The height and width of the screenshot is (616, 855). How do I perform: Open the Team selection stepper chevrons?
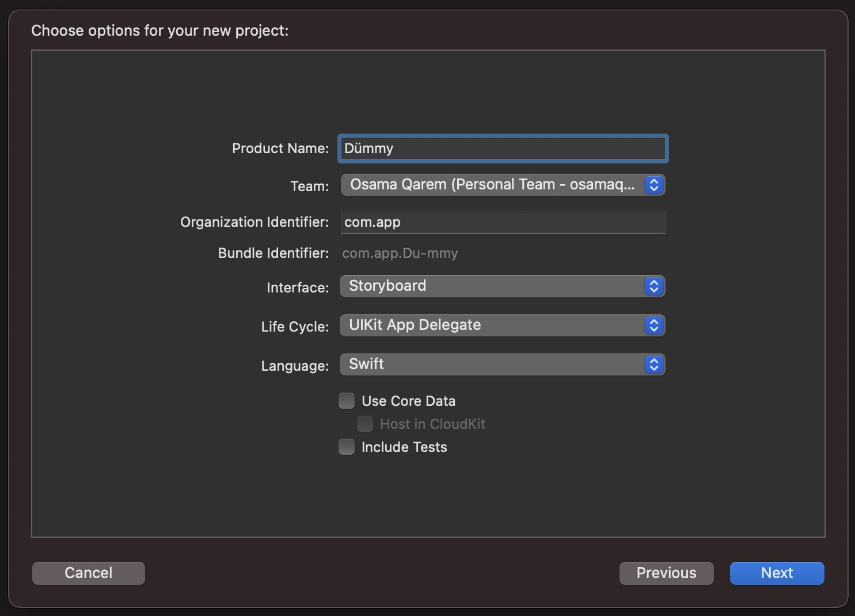click(653, 185)
